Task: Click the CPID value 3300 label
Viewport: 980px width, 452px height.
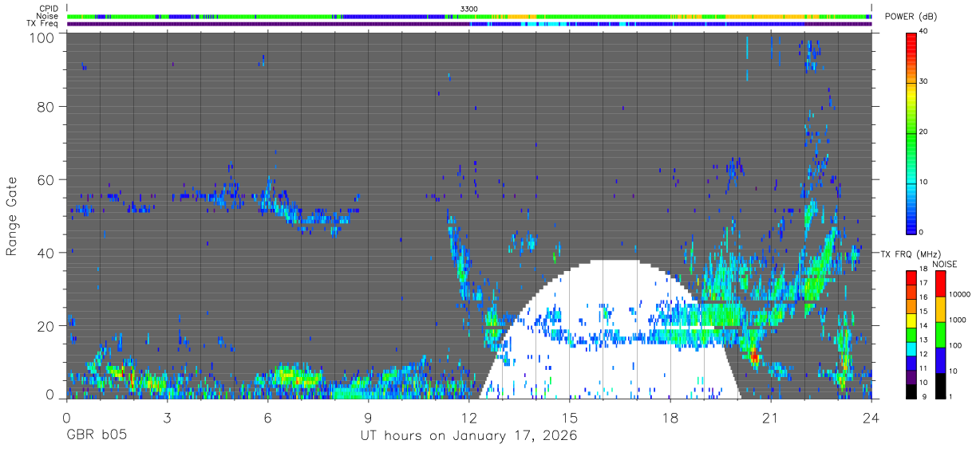Action: 469,9
